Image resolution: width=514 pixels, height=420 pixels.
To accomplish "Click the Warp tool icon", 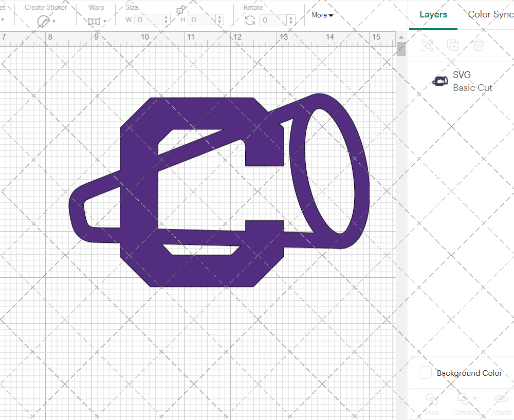I will point(94,22).
